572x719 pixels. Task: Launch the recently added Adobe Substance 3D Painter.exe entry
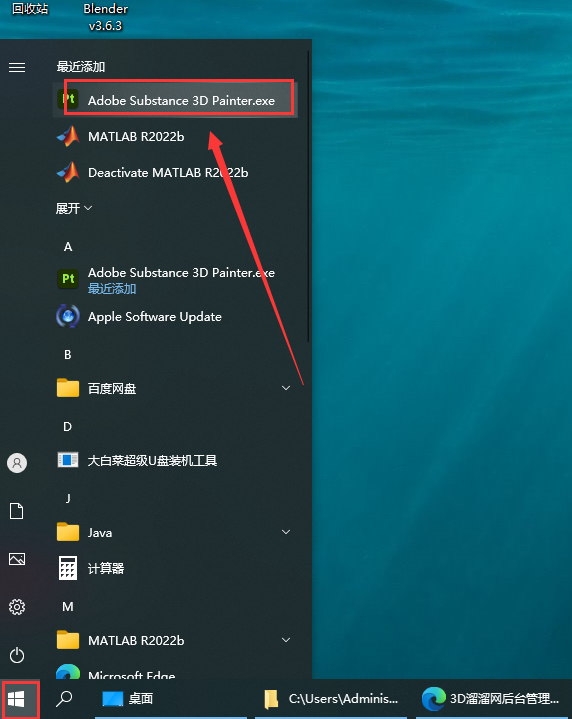(x=175, y=100)
